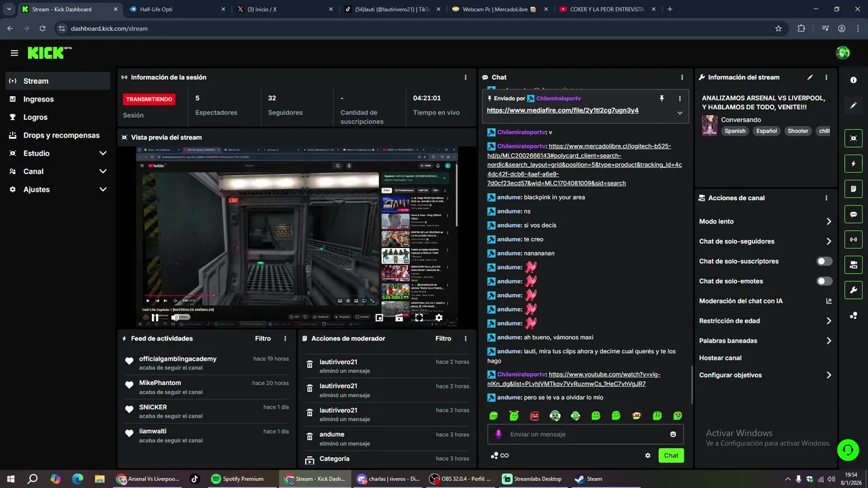Go to Logros in the left sidebar
868x488 pixels.
pyautogui.click(x=58, y=117)
